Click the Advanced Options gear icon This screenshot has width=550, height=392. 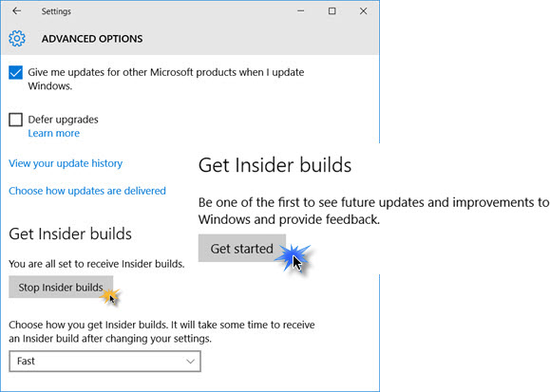pos(17,38)
